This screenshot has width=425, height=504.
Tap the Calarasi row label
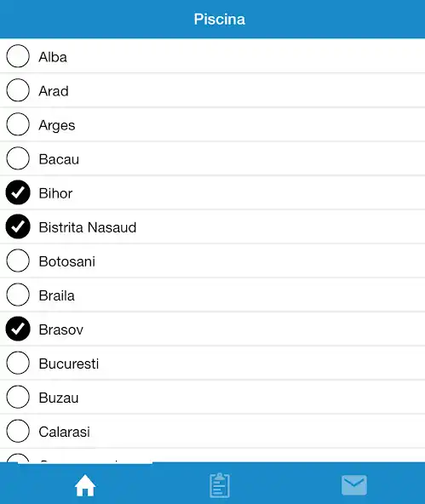(x=64, y=432)
